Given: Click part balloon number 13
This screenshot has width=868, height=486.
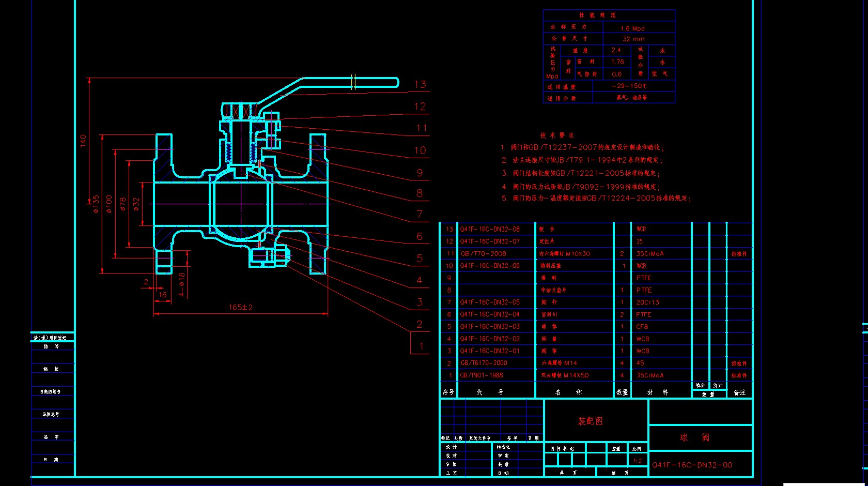Looking at the screenshot, I should (x=420, y=84).
